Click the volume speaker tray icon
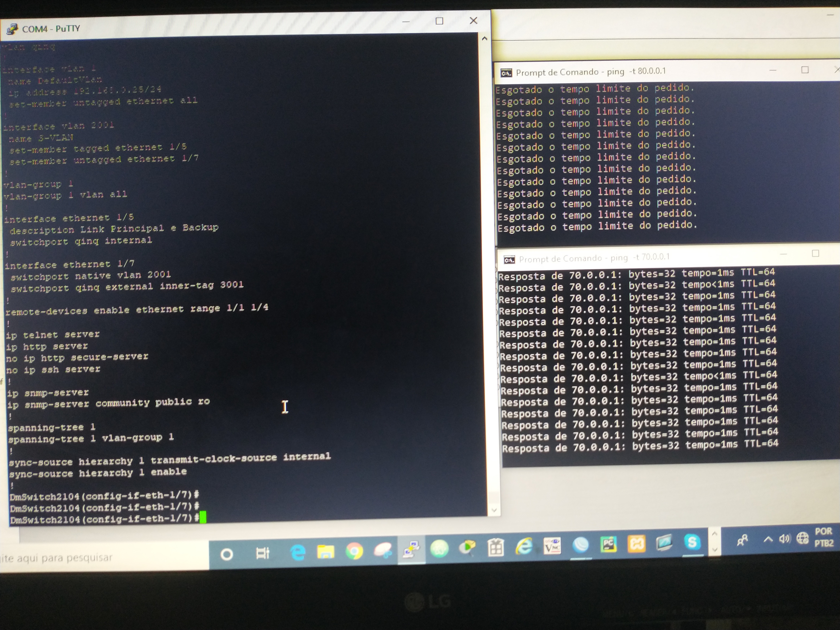This screenshot has height=630, width=840. tap(784, 539)
